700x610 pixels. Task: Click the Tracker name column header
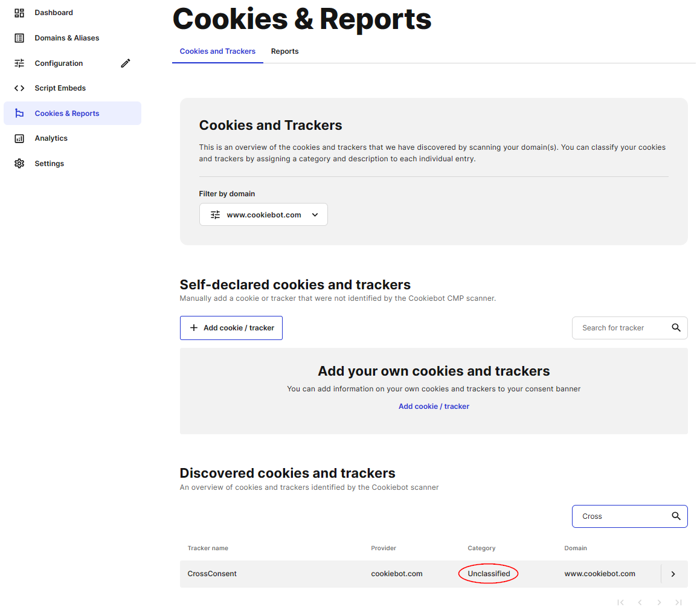208,548
